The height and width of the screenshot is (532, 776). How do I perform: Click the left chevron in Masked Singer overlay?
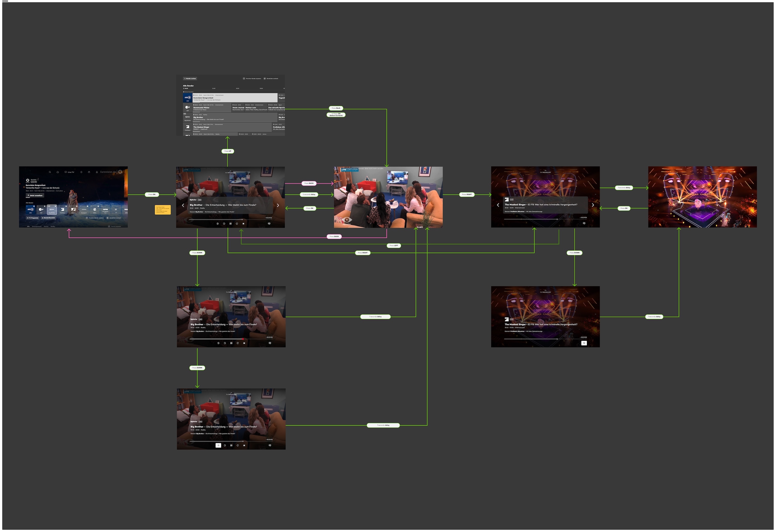(498, 205)
